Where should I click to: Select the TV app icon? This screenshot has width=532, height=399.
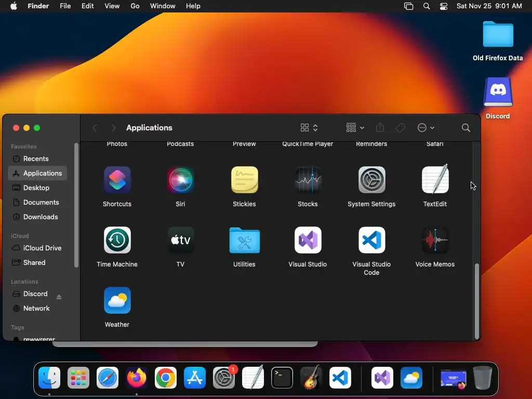[x=180, y=240]
